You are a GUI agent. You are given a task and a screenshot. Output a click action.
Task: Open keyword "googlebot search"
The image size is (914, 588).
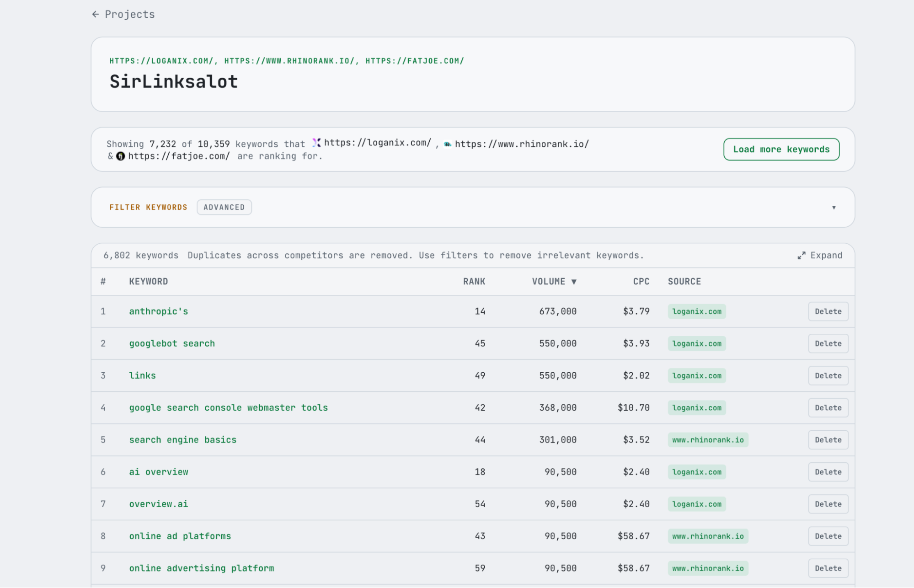pos(172,343)
